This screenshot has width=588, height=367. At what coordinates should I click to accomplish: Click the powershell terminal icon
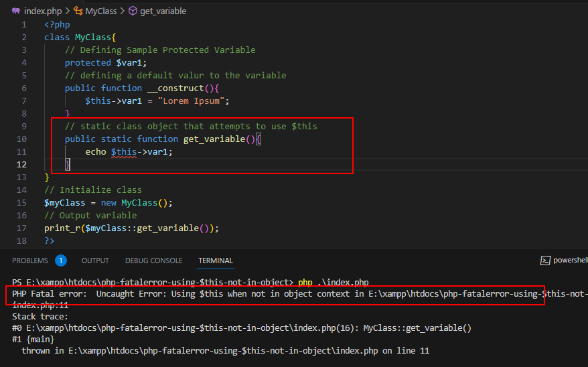[x=545, y=260]
